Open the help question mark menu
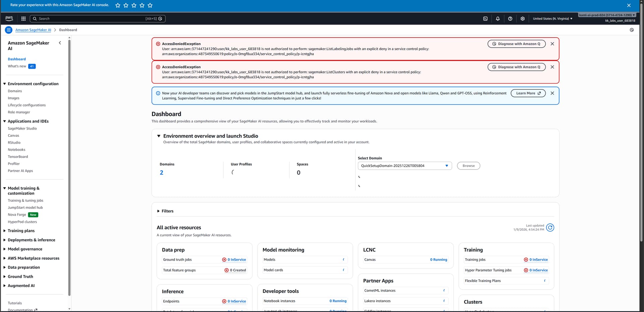Image resolution: width=644 pixels, height=312 pixels. 510,19
